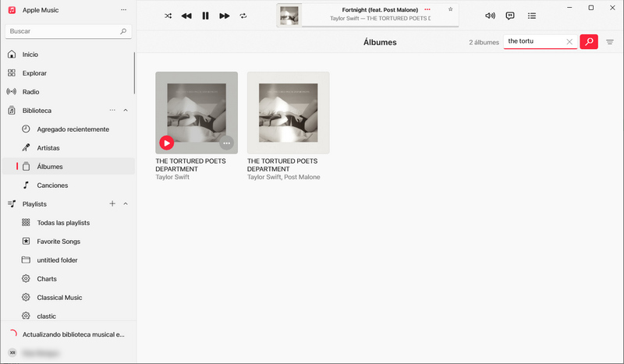The height and width of the screenshot is (364, 624).
Task: Open the Up Next queue list
Action: tap(532, 16)
